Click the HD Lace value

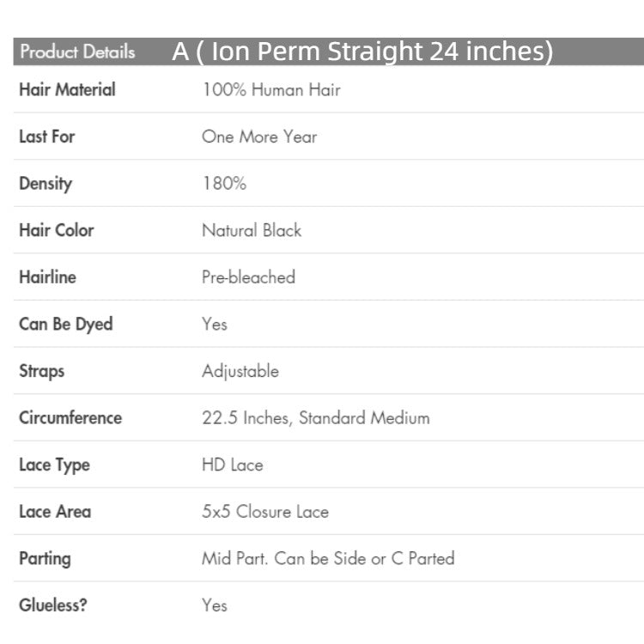click(232, 465)
